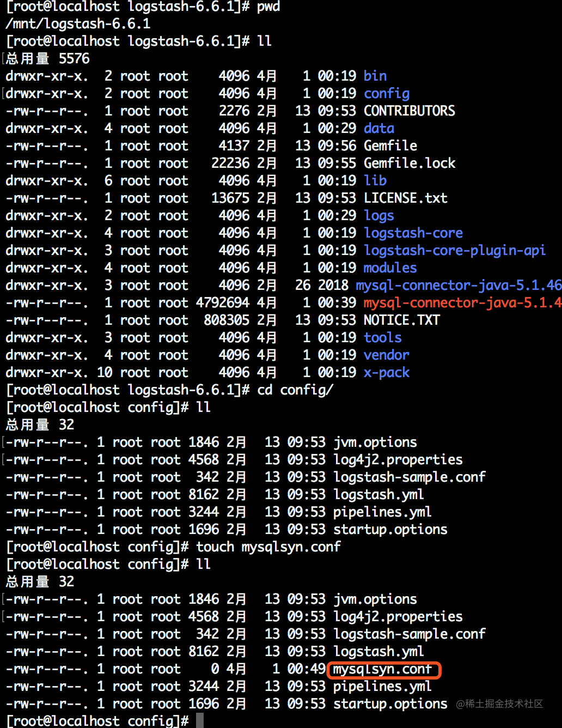
Task: Select the 'modules' directory name
Action: pyautogui.click(x=390, y=268)
